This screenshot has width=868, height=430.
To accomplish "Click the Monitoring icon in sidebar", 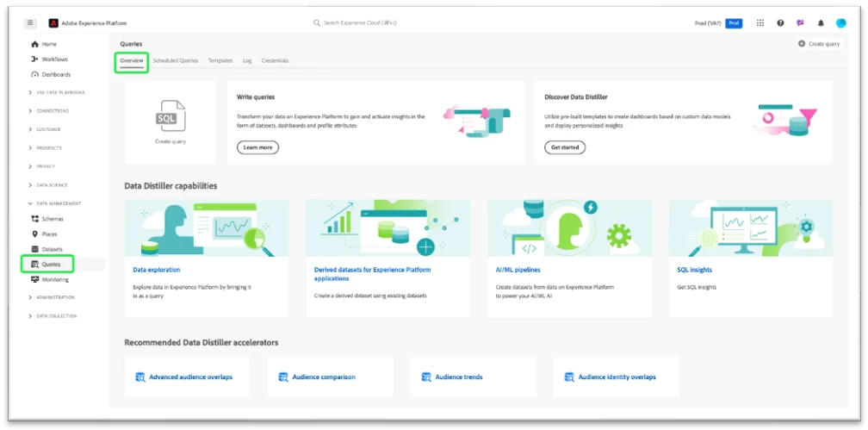I will [34, 280].
